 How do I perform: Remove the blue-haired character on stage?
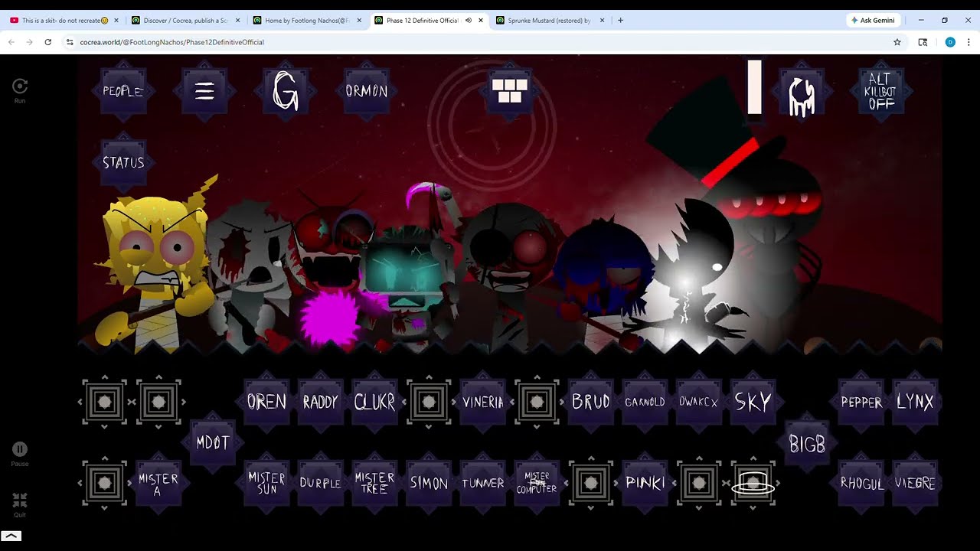pos(603,279)
